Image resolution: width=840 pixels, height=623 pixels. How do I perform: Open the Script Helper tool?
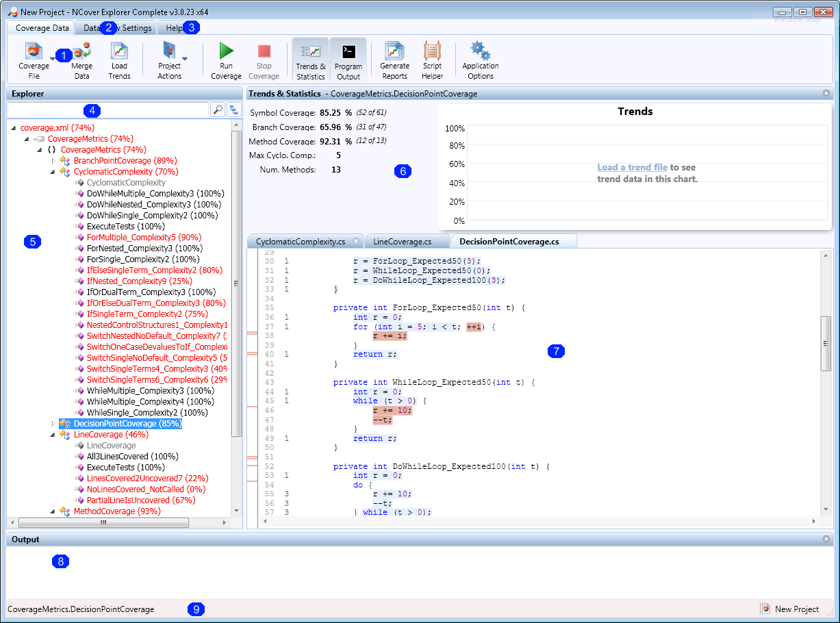pyautogui.click(x=432, y=52)
